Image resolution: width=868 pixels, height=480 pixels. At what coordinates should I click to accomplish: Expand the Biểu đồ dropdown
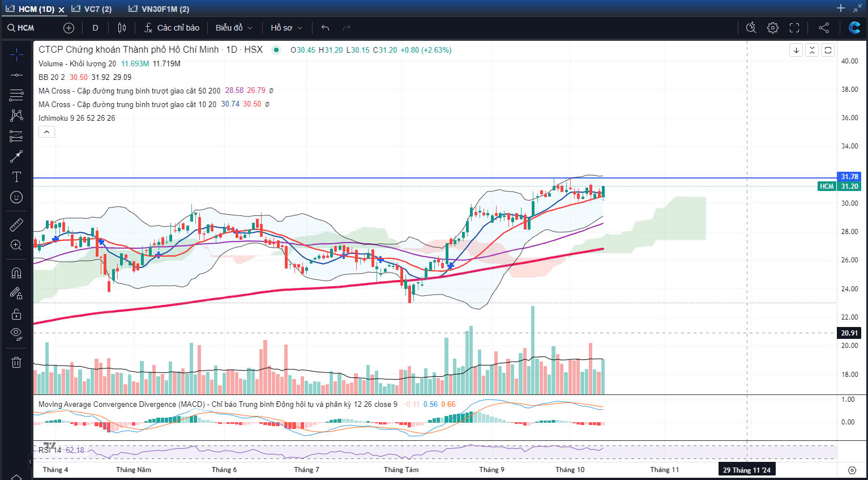tap(234, 28)
